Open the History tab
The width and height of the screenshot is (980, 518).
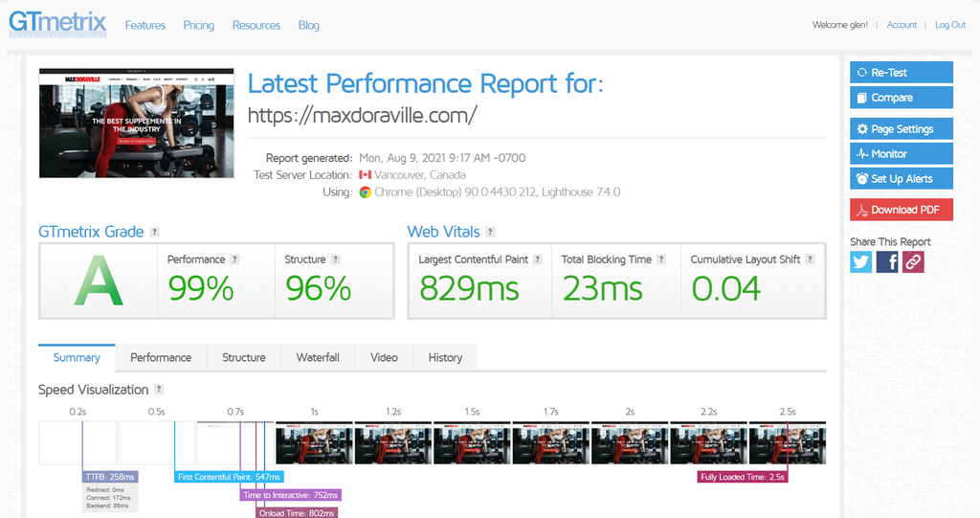click(x=445, y=357)
